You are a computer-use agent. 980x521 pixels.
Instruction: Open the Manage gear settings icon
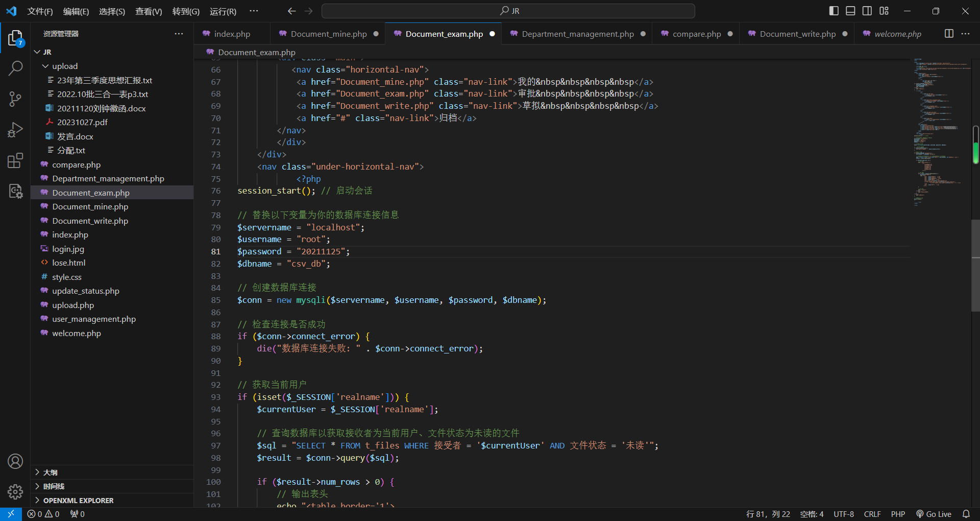[x=15, y=491]
